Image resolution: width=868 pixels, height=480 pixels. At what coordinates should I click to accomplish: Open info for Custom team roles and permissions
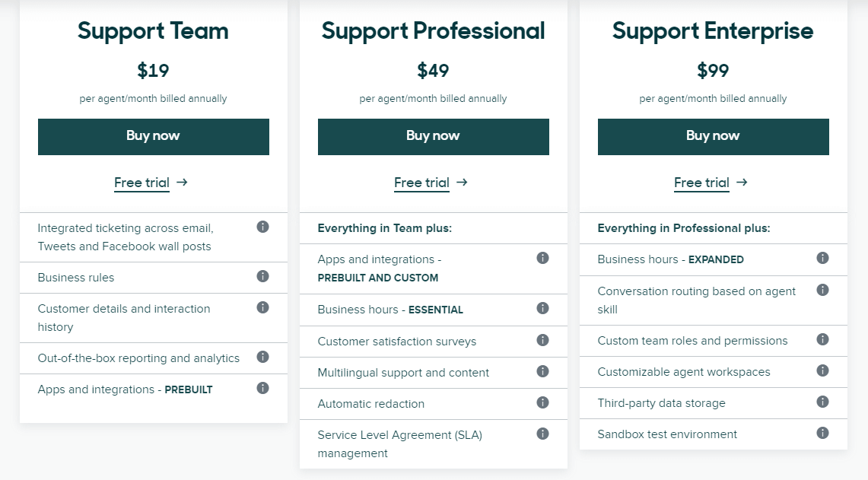[x=822, y=340]
